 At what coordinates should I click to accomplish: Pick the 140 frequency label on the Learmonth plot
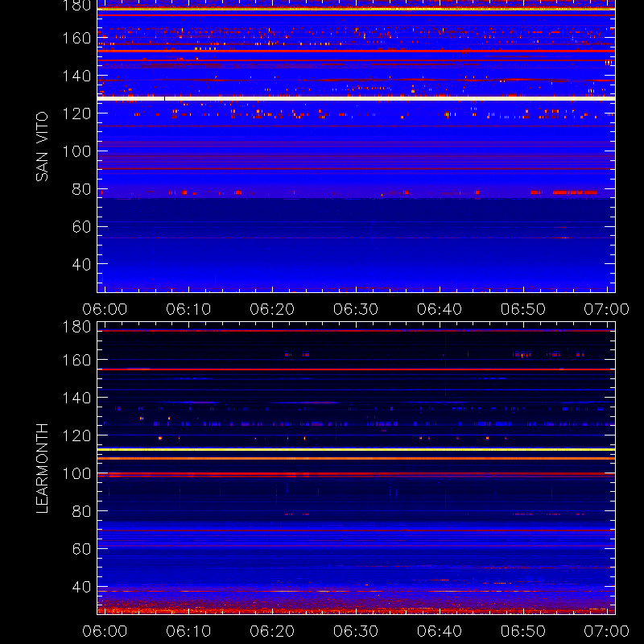click(76, 398)
